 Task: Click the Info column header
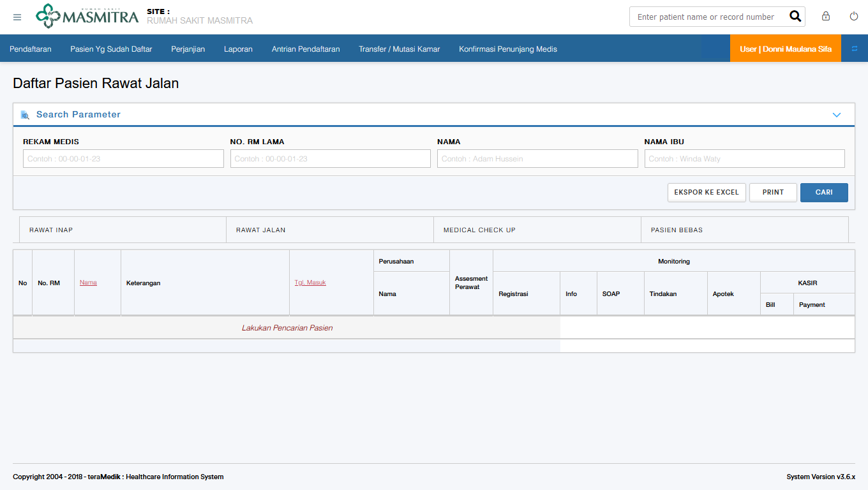tap(578, 293)
